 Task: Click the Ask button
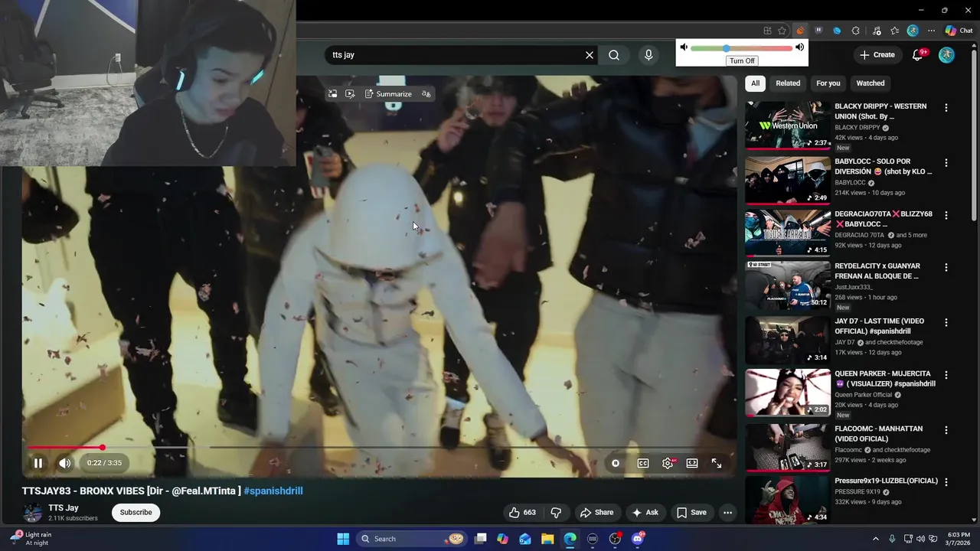click(645, 513)
